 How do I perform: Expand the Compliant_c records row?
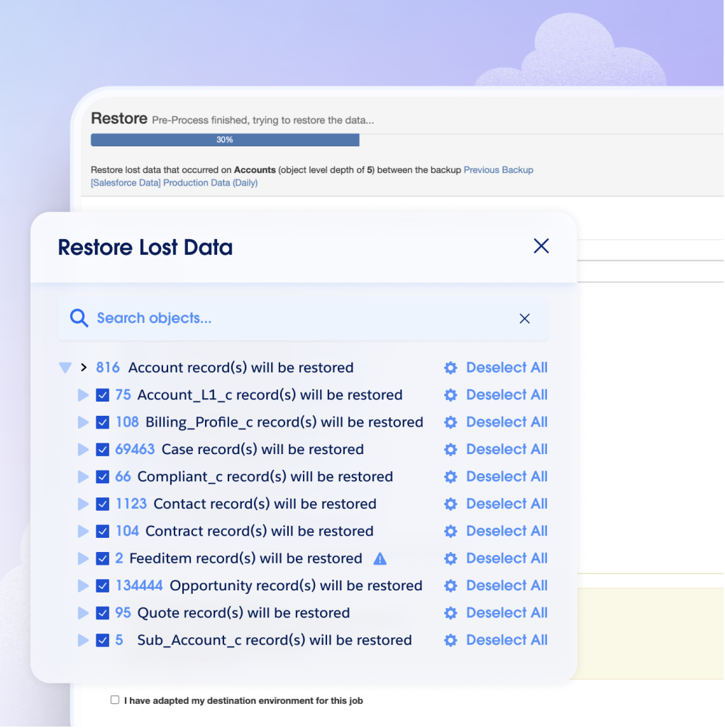[x=83, y=477]
